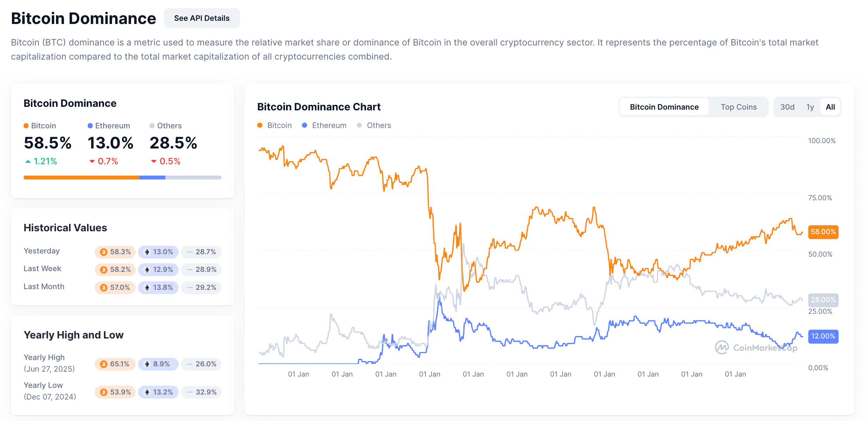The height and width of the screenshot is (421, 868).
Task: Click green up arrow beside 1.21% change
Action: tap(28, 161)
